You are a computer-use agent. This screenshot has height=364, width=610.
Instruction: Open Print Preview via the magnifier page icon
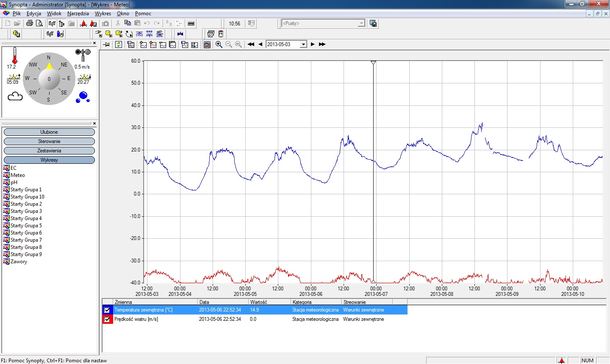(x=39, y=23)
